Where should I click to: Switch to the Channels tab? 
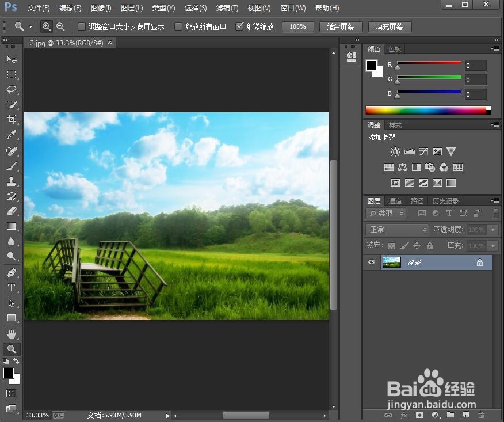pos(395,201)
